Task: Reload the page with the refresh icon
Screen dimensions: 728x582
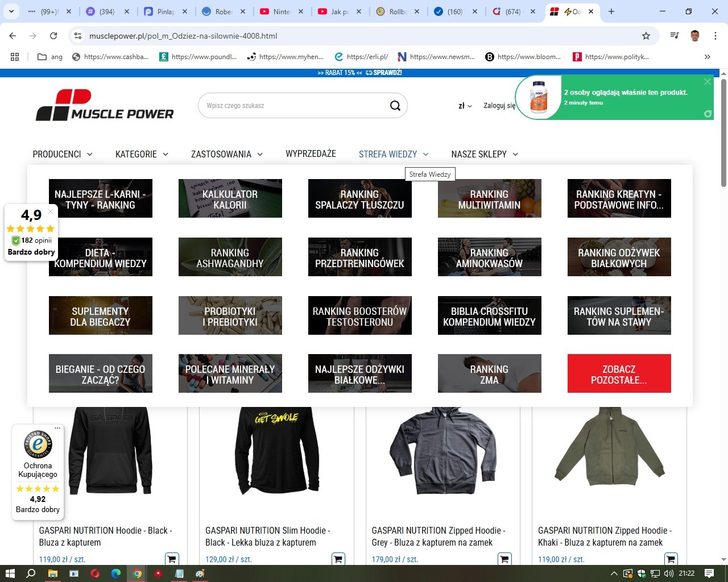Action: [x=53, y=35]
